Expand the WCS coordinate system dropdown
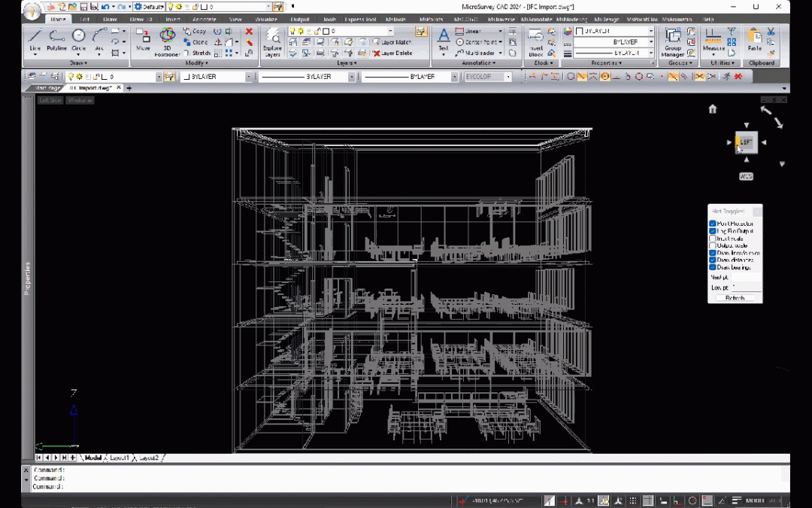 point(746,176)
